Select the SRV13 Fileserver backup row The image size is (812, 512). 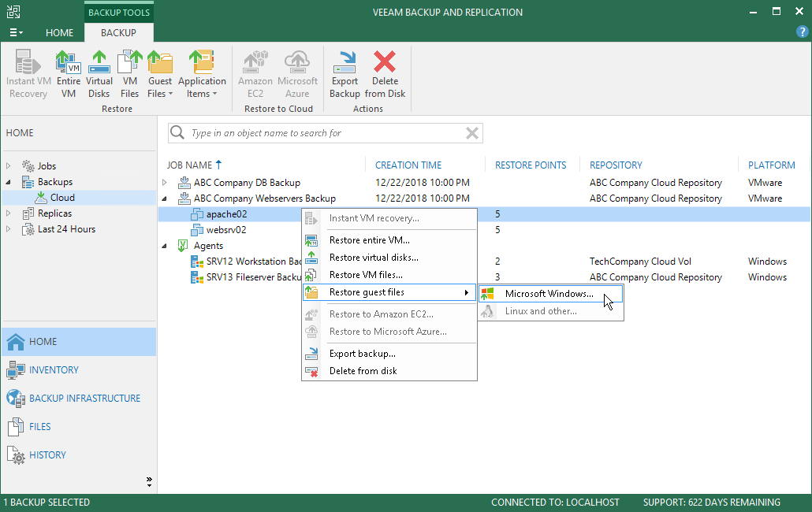[253, 277]
